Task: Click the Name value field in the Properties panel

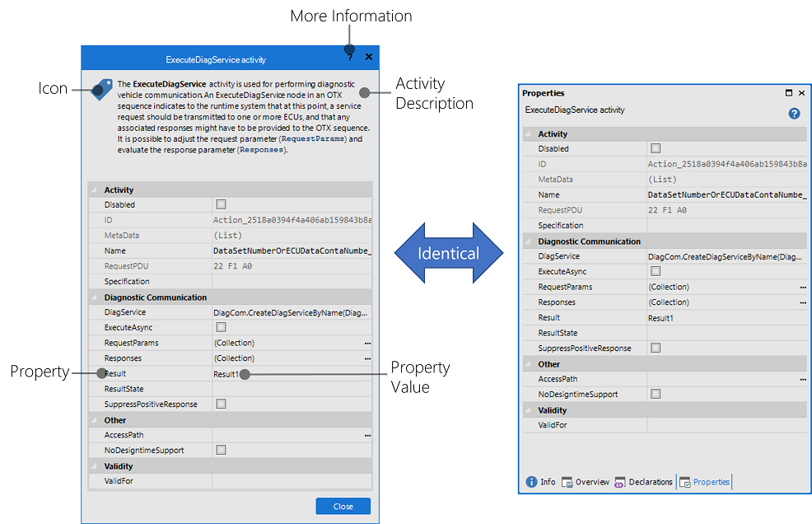Action: point(725,194)
